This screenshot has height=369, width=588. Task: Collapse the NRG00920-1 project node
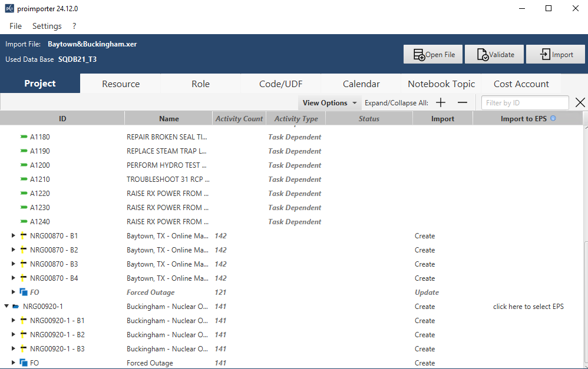6,307
